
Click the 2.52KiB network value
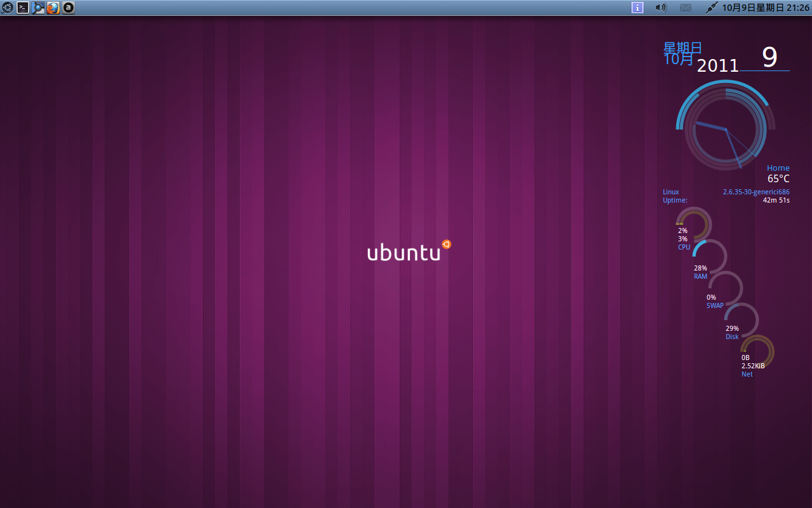tap(753, 366)
